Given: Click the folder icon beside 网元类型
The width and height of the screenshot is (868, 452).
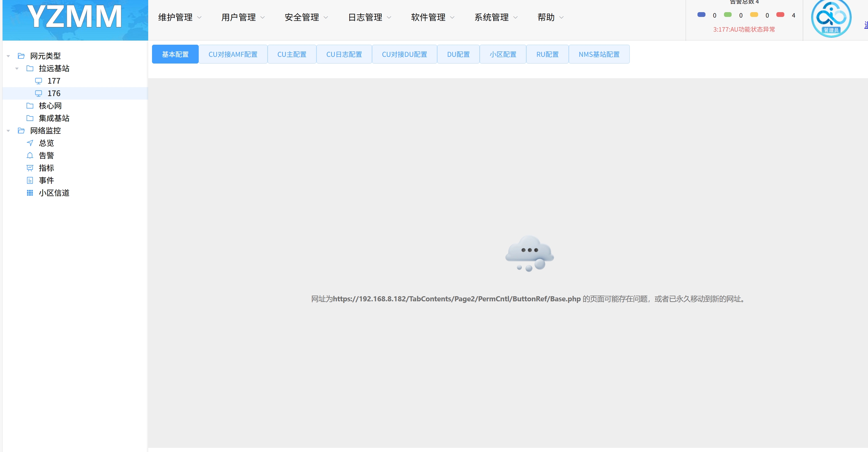Looking at the screenshot, I should point(21,56).
